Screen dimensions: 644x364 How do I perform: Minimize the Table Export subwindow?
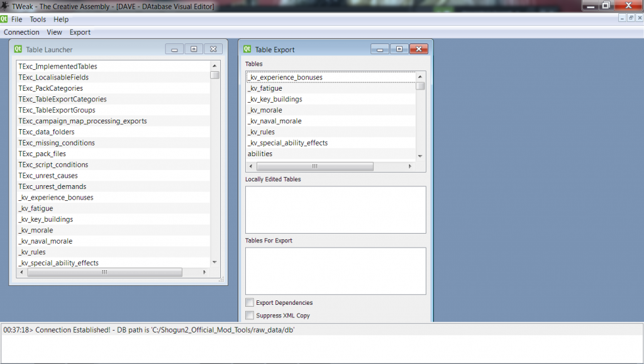click(379, 49)
